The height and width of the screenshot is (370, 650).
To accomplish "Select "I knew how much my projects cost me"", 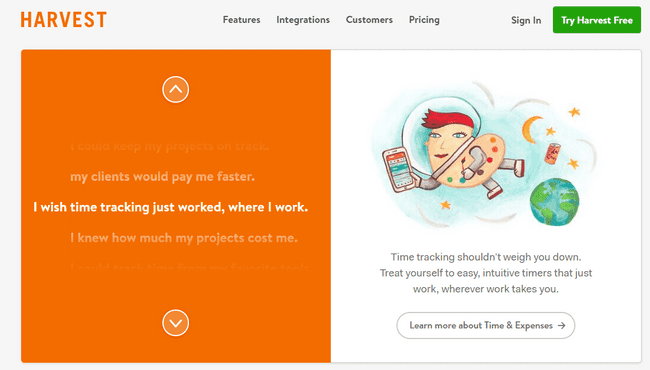I will [x=184, y=238].
